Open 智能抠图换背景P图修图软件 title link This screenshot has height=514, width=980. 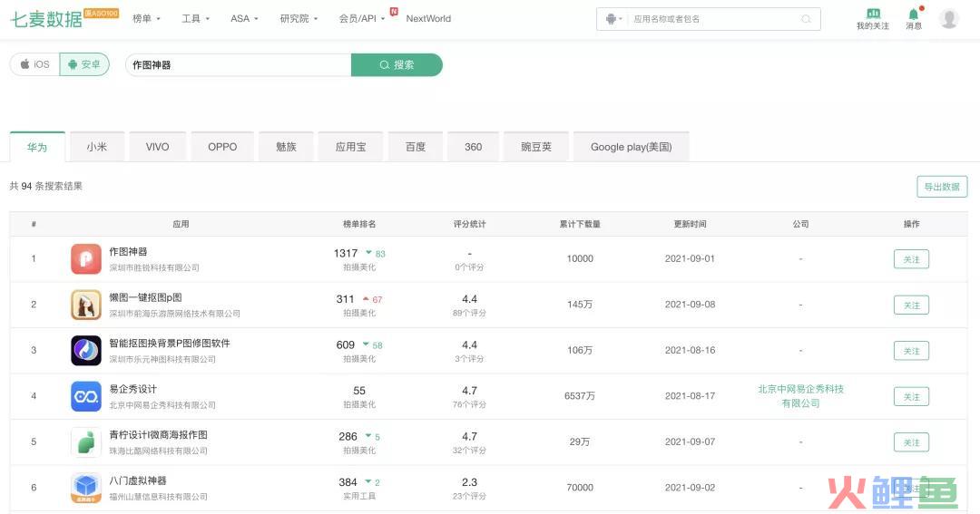point(170,343)
